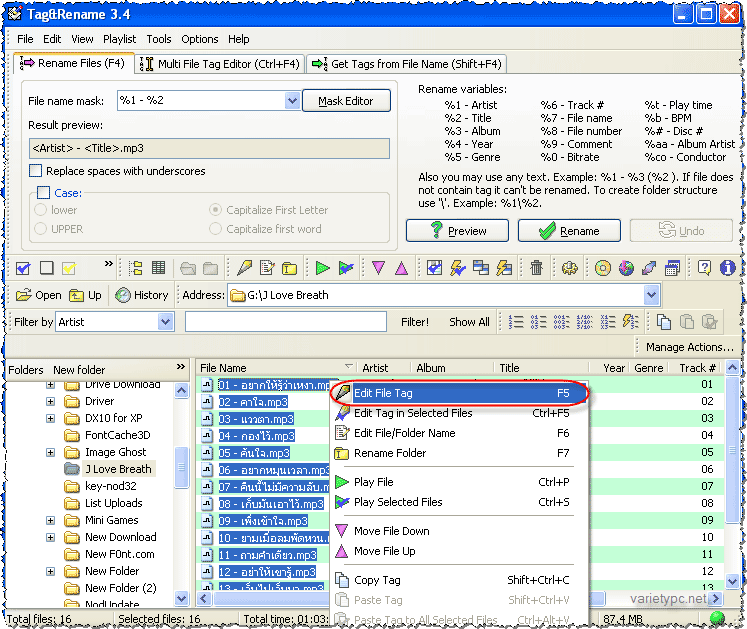Screen dimensions: 747x629
Task: Click the green Play File toolbar icon
Action: click(x=323, y=268)
